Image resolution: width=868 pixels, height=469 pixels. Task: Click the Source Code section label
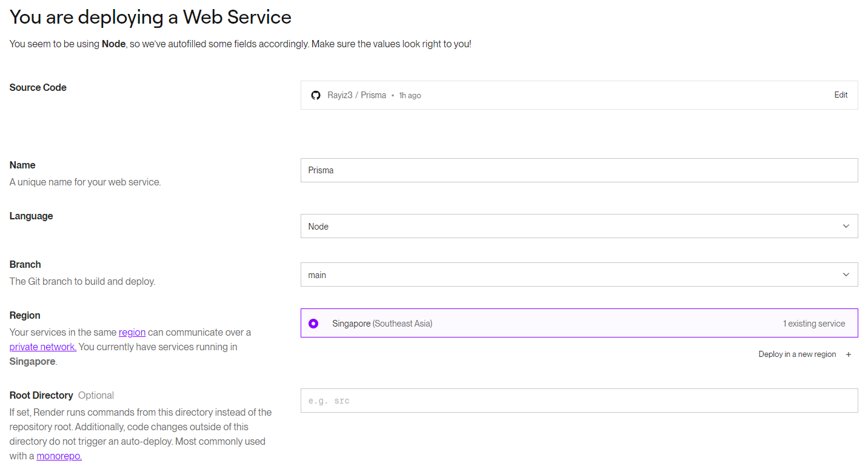[x=38, y=87]
